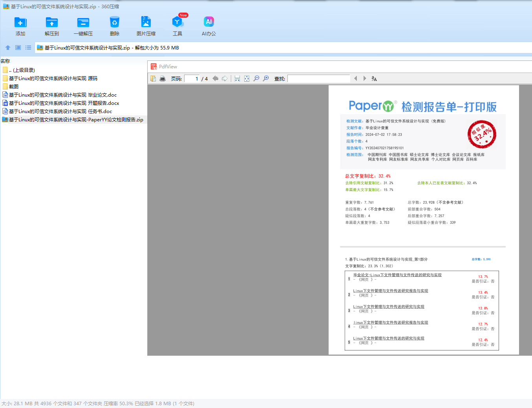
Task: Click the PdfView print icon
Action: pos(163,79)
